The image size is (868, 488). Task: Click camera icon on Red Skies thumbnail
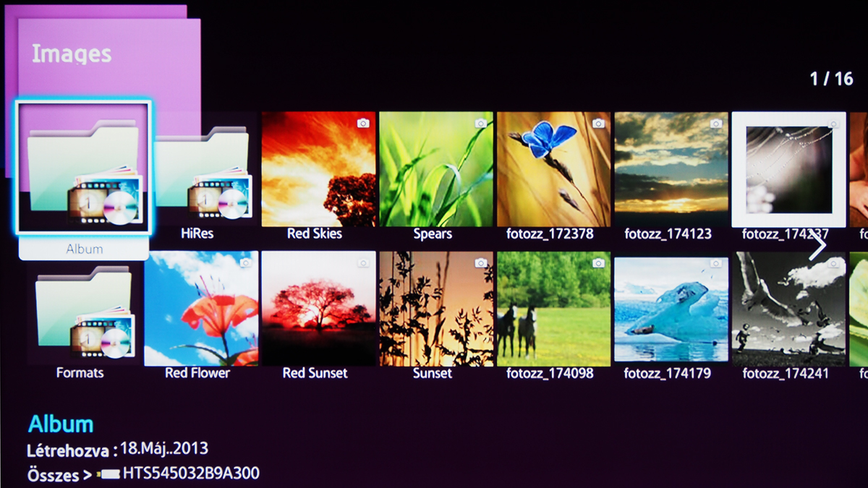[x=363, y=124]
